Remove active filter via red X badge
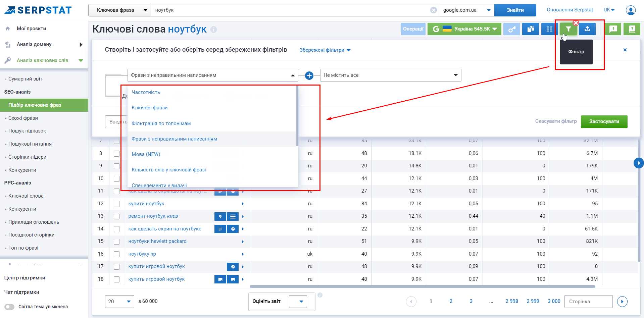The height and width of the screenshot is (318, 644). 576,23
